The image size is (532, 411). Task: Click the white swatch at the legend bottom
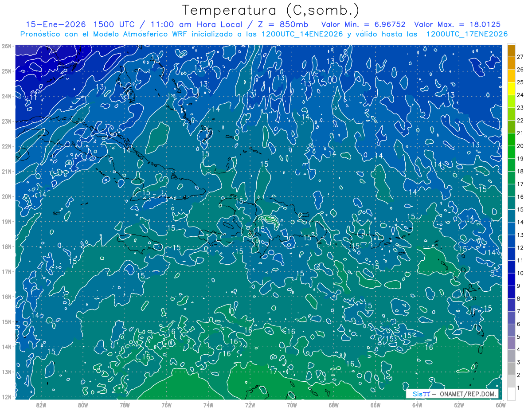[511, 394]
